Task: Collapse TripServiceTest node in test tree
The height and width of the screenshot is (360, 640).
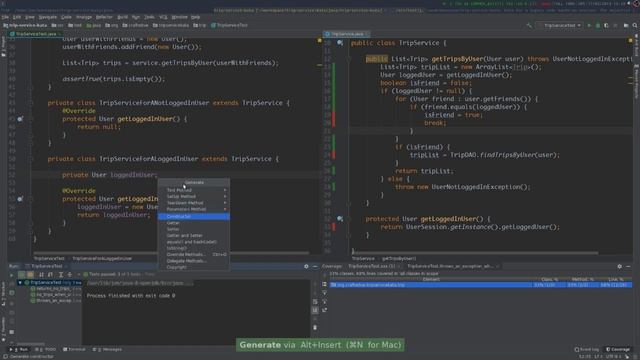Action: pyautogui.click(x=20, y=282)
